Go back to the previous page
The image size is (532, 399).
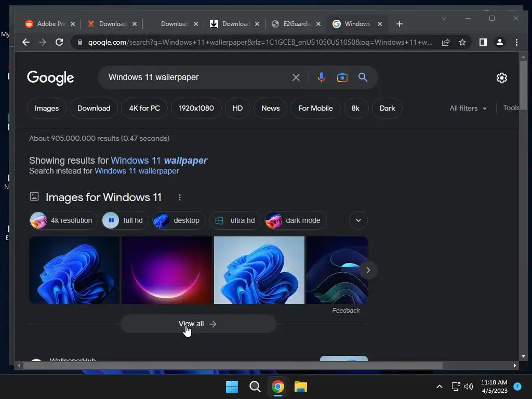click(26, 42)
